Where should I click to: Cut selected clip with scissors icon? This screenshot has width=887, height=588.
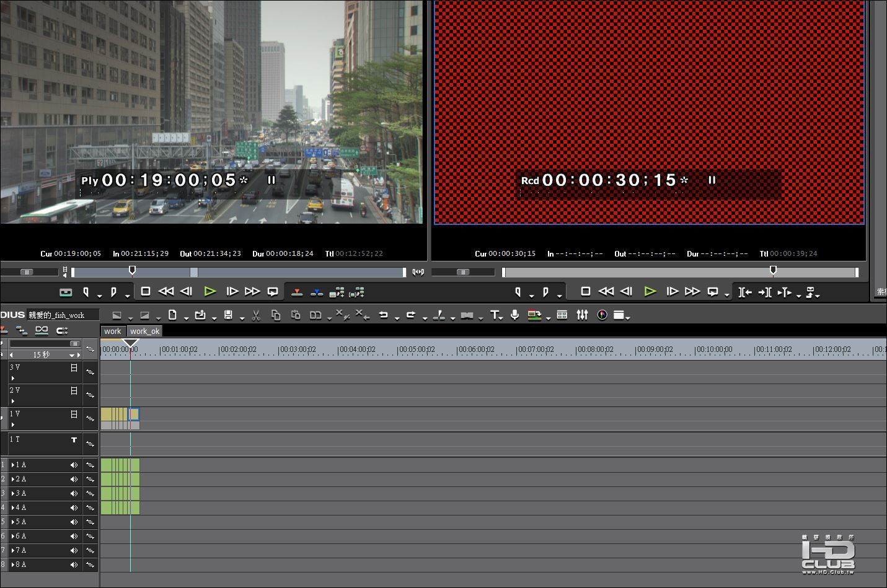(256, 315)
